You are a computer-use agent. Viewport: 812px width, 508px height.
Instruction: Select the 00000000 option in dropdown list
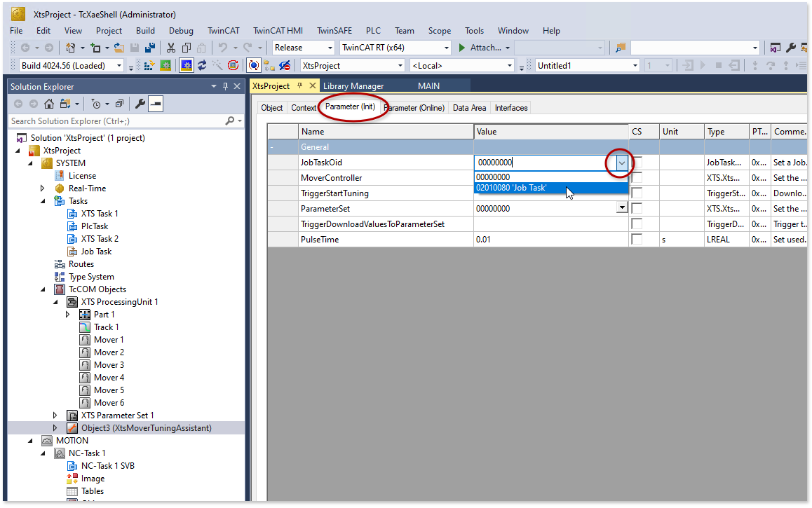tap(551, 177)
